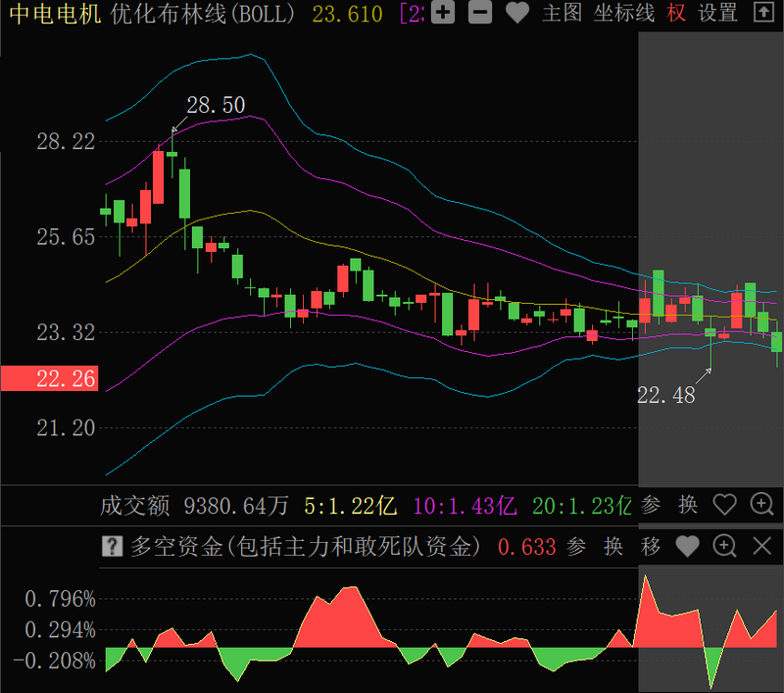Click the magenta 10:1.43亿 average value
784x693 pixels.
tap(465, 506)
